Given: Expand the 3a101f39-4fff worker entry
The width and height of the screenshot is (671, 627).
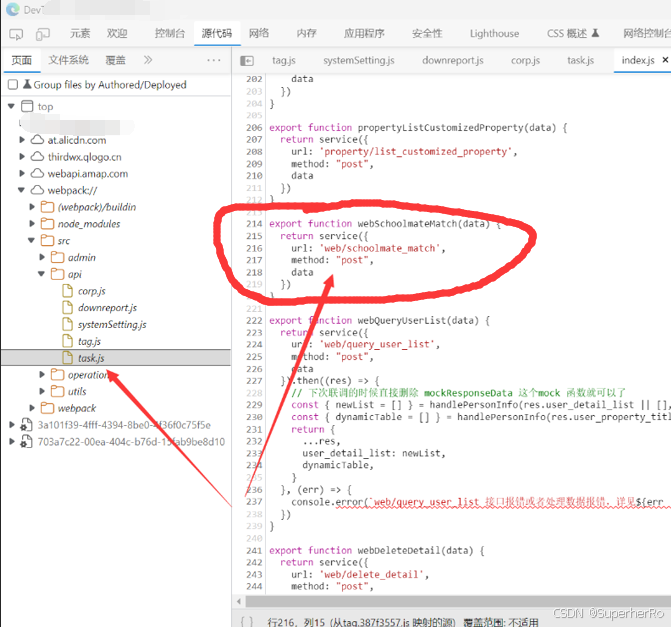Looking at the screenshot, I should click(x=12, y=425).
